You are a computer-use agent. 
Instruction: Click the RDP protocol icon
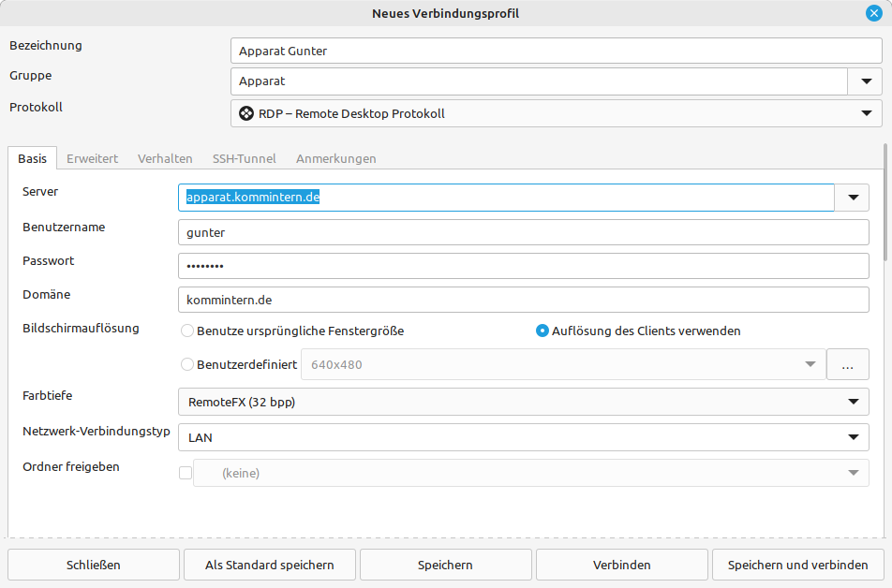246,113
